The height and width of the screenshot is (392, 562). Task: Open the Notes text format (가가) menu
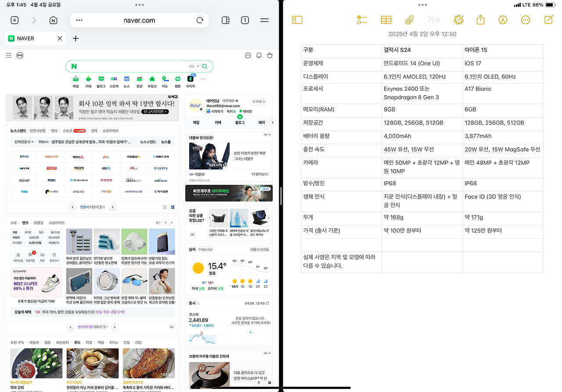(x=433, y=20)
